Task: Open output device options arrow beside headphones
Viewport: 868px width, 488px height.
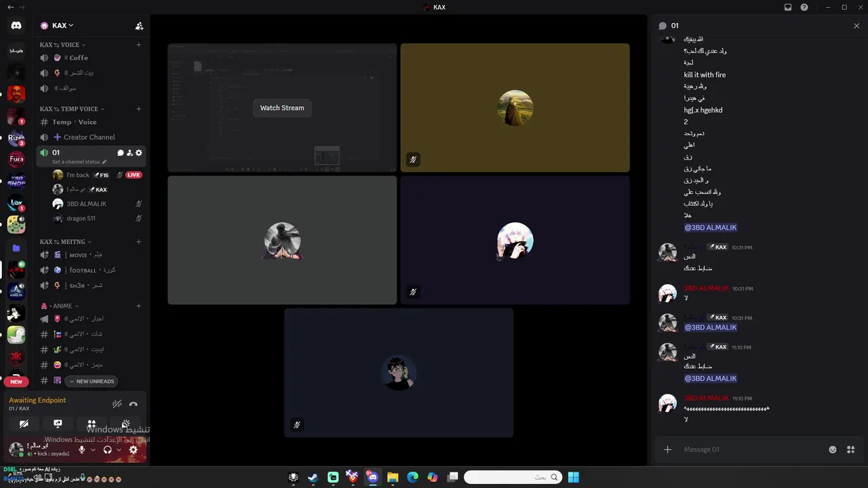Action: 119,449
